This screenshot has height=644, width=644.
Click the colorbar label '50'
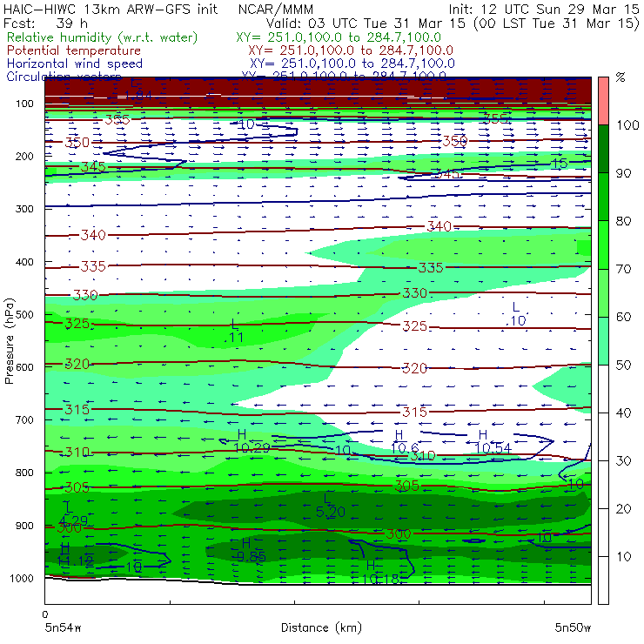click(x=623, y=366)
